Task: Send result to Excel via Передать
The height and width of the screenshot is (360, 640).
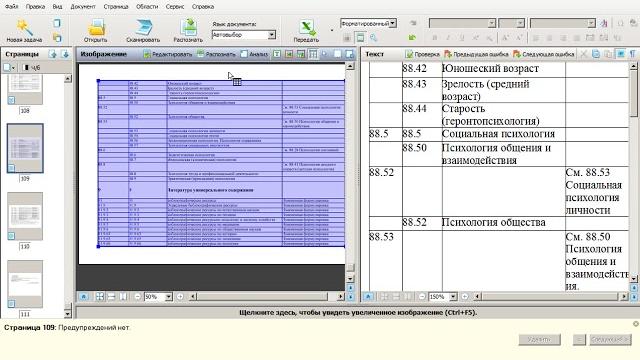Action: 306,31
